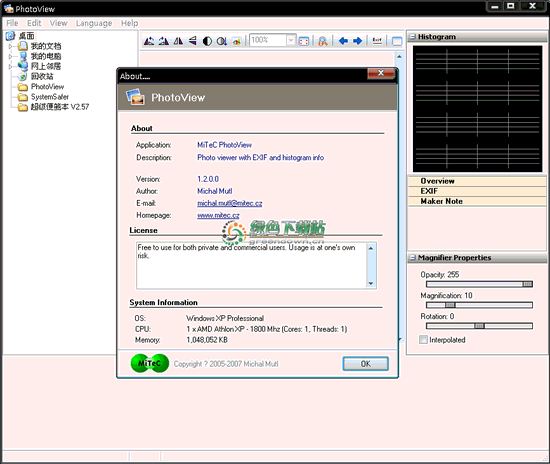
Task: Click the green MiTeC logo
Action: click(x=150, y=363)
